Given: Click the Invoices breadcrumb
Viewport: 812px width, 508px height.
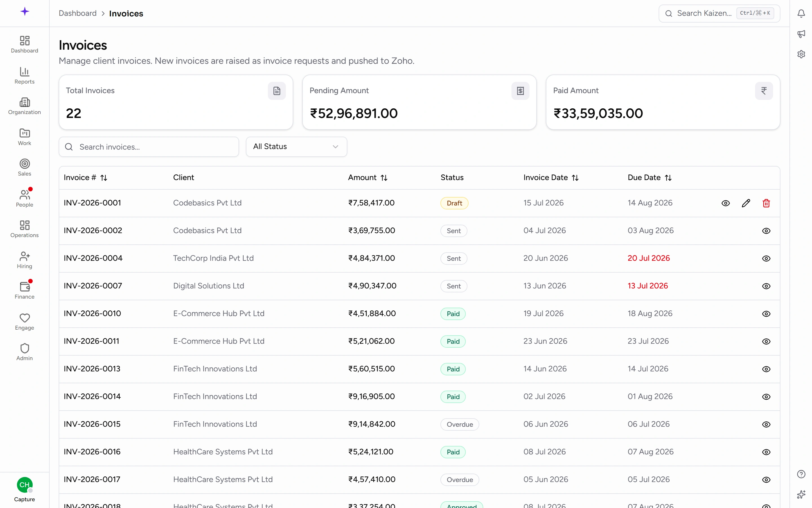Looking at the screenshot, I should [x=126, y=14].
